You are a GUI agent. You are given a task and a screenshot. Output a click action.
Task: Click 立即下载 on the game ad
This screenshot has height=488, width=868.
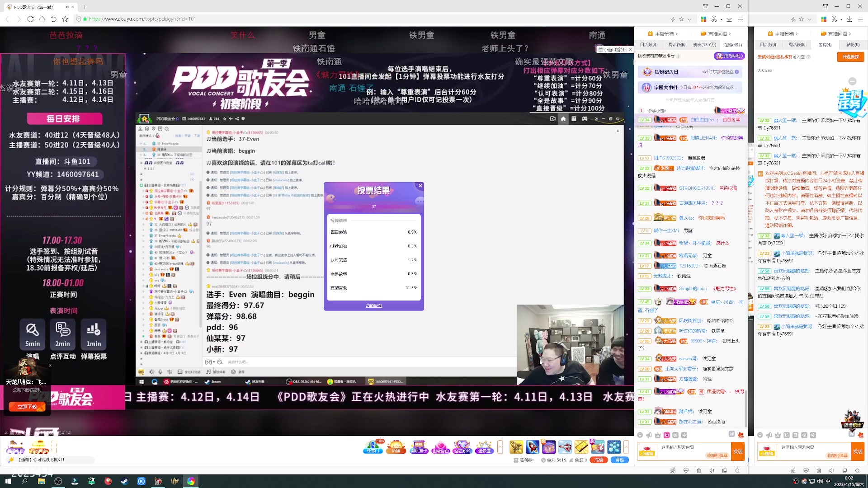pos(27,407)
